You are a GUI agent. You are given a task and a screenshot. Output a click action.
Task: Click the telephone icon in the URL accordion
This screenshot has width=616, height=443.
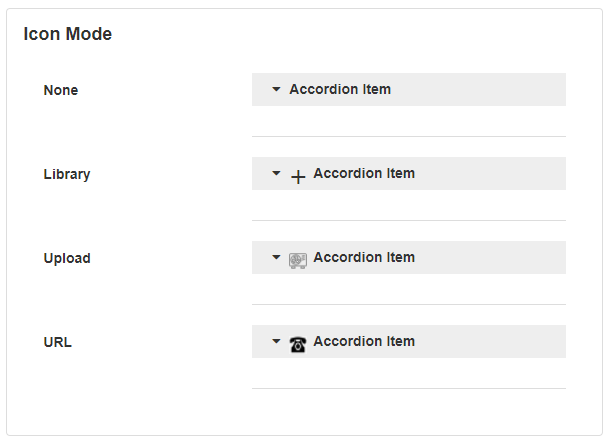tap(298, 344)
